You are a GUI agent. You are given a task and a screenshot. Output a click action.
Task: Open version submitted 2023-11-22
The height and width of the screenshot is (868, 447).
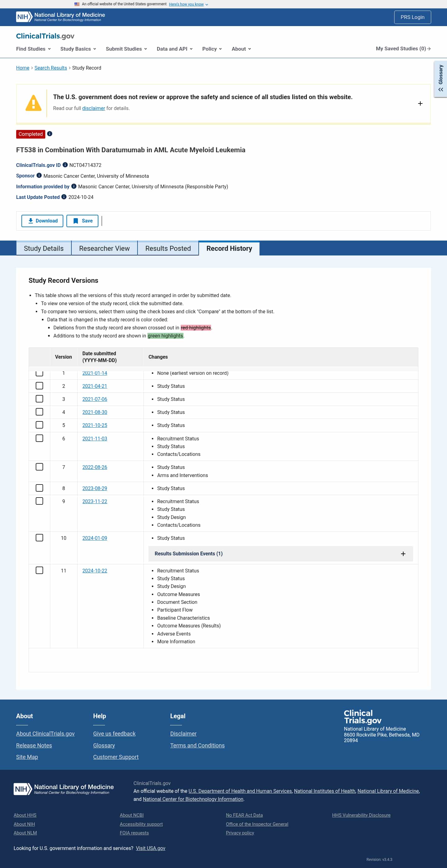95,501
